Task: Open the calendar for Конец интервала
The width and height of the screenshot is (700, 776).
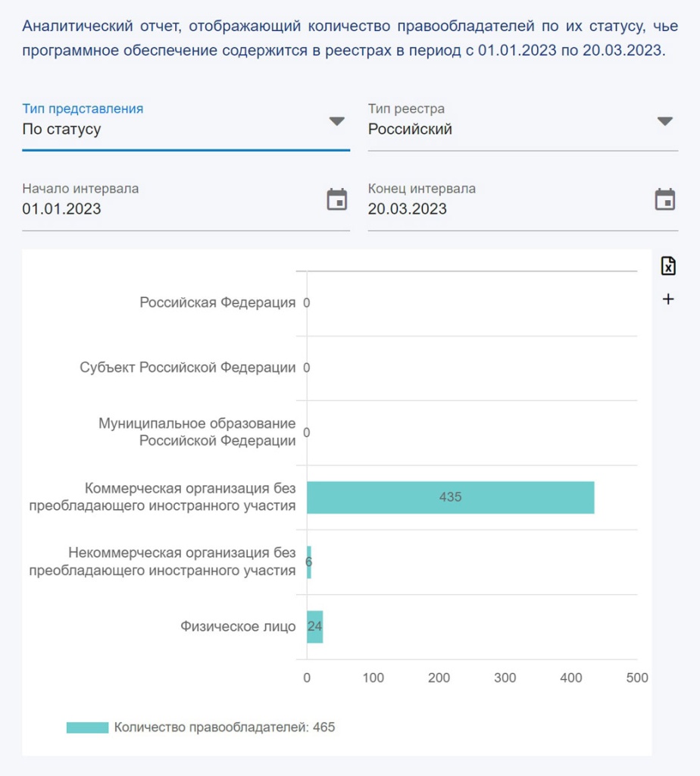Action: coord(665,199)
